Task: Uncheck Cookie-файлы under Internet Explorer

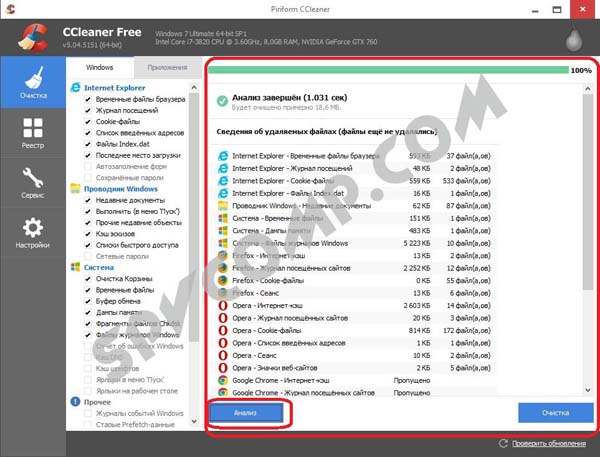Action: 88,121
